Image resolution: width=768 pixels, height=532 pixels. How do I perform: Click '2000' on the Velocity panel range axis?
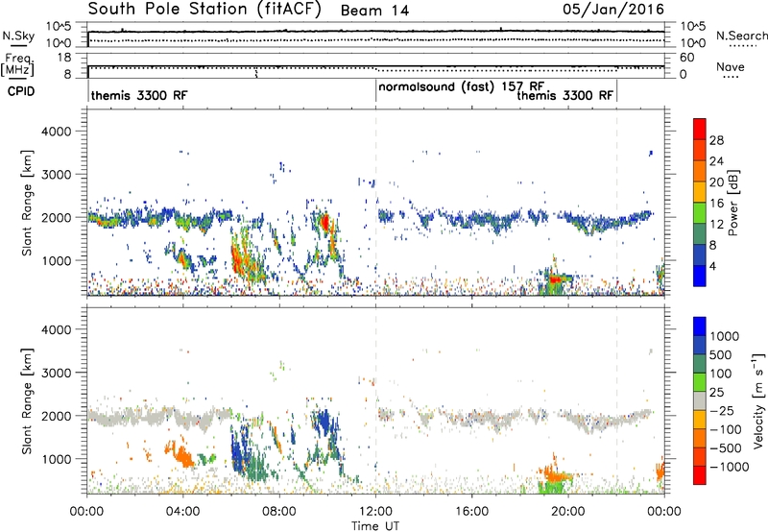coord(56,416)
